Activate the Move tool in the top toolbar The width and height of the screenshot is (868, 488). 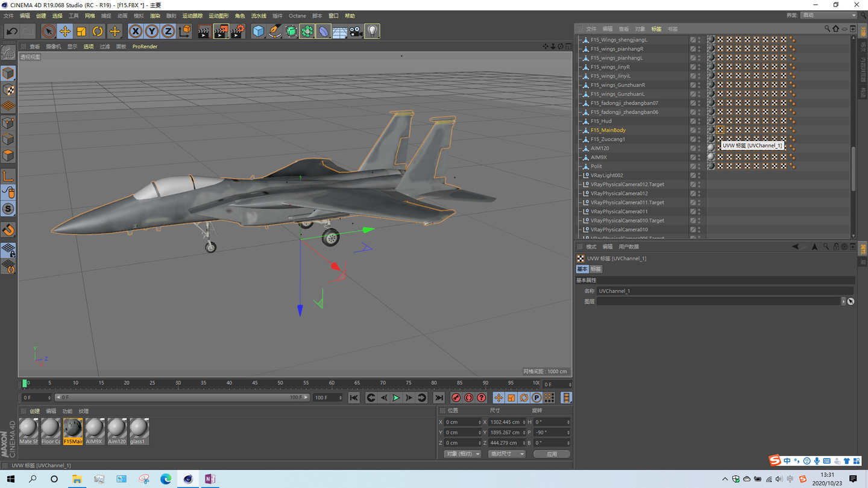64,31
